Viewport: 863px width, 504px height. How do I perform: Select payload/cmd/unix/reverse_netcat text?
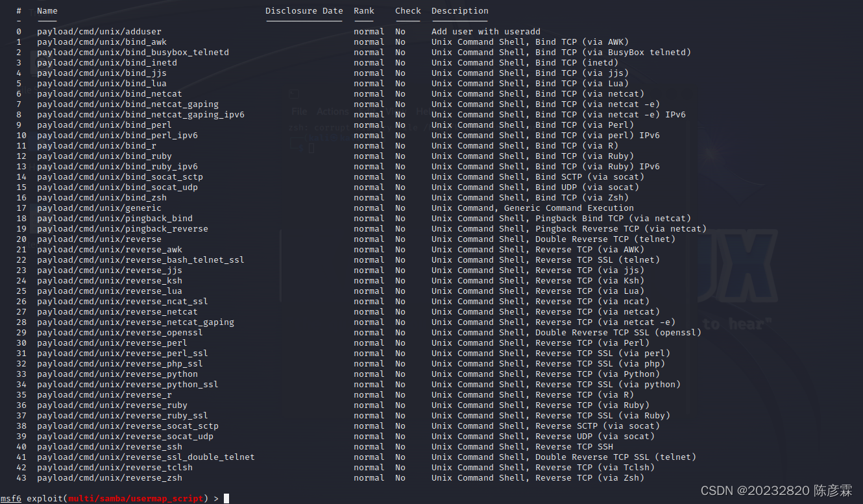point(117,312)
